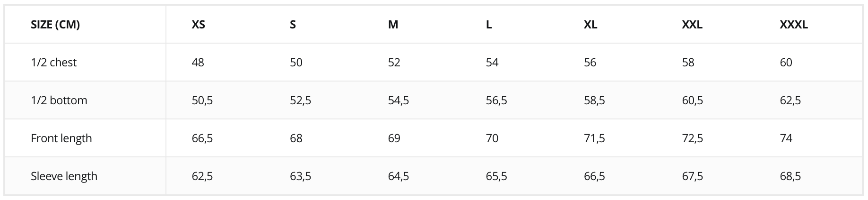Click the XS column header

click(199, 25)
